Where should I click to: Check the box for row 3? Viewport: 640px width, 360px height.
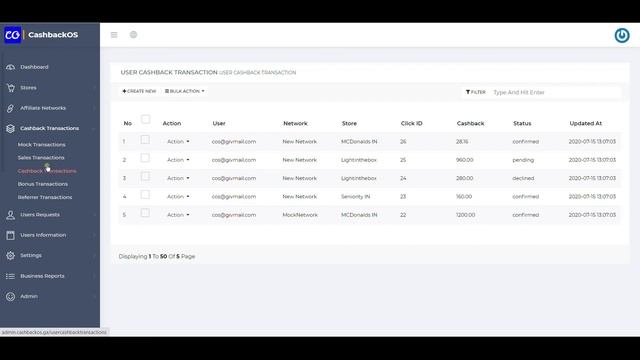(145, 176)
